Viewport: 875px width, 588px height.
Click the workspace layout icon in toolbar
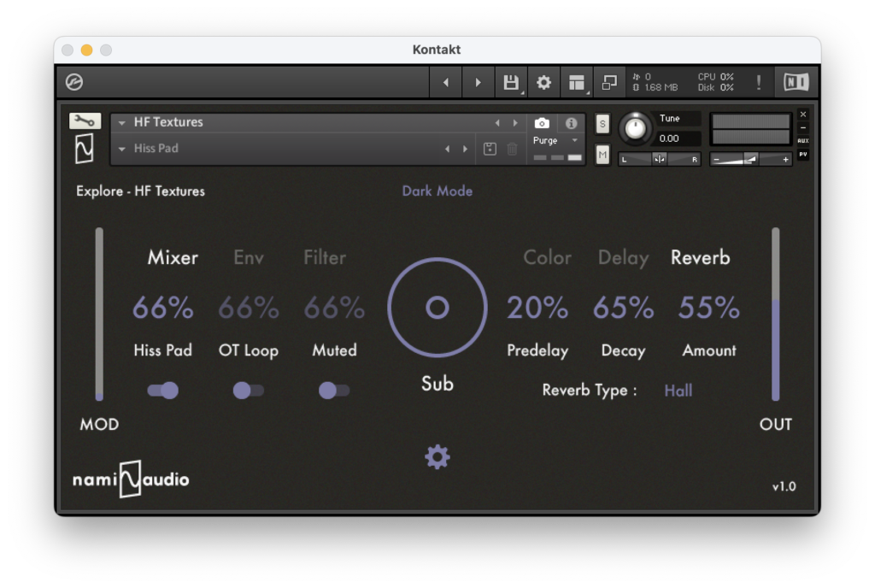577,82
